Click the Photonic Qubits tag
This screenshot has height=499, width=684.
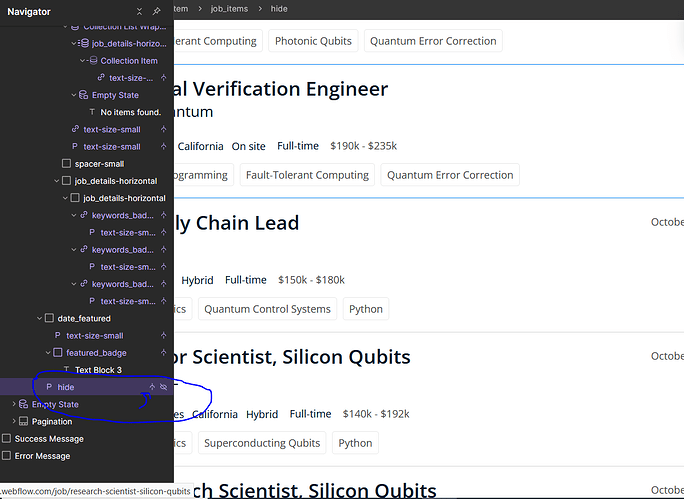(313, 41)
